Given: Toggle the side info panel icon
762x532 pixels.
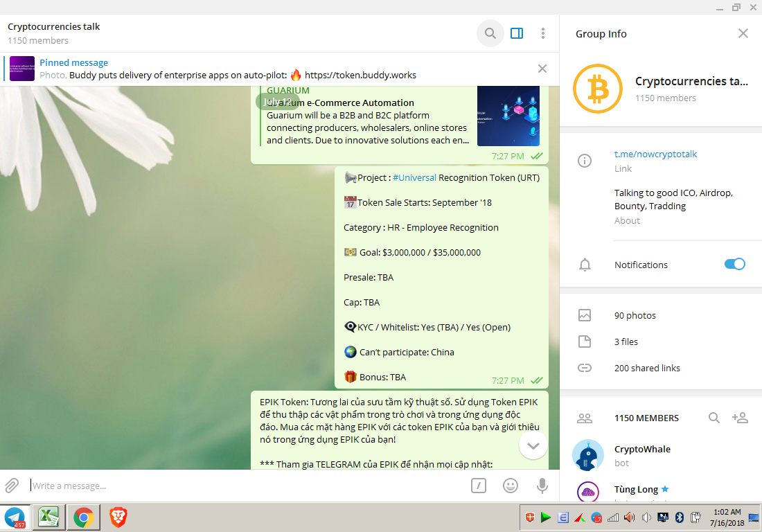Looking at the screenshot, I should [517, 33].
